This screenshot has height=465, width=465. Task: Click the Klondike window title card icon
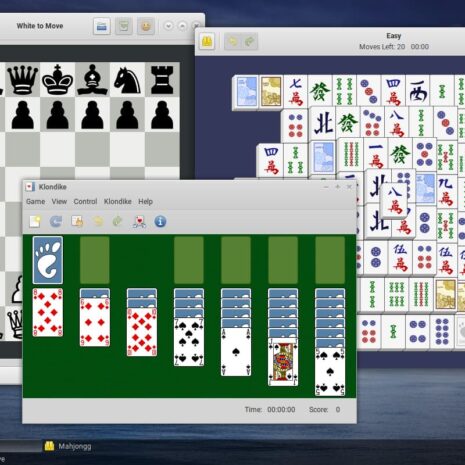(x=30, y=187)
